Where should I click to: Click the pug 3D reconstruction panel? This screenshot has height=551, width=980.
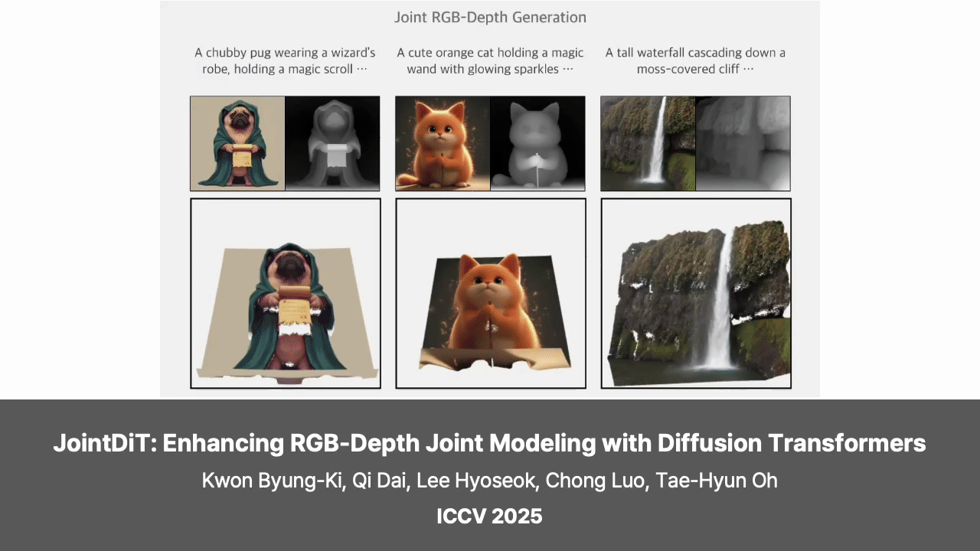pos(286,294)
